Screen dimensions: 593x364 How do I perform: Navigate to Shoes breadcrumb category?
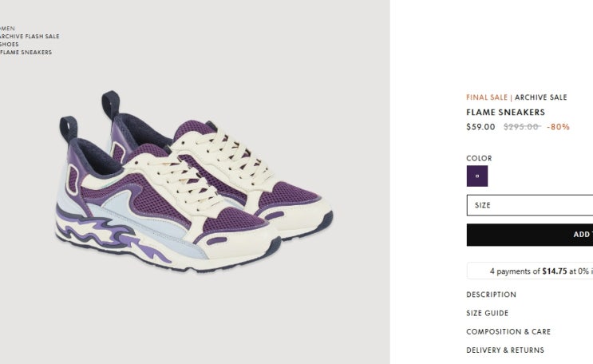coord(9,44)
